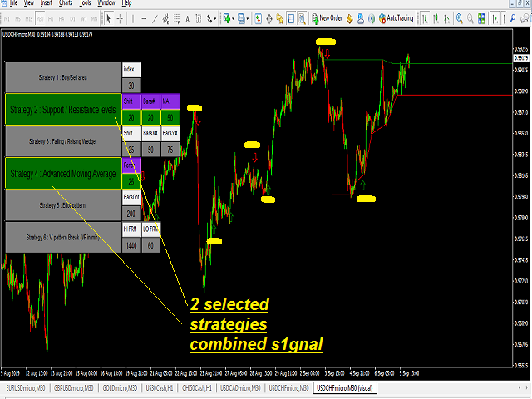Expand the profiles dropdown arrow
The image size is (532, 399).
(x=248, y=18)
